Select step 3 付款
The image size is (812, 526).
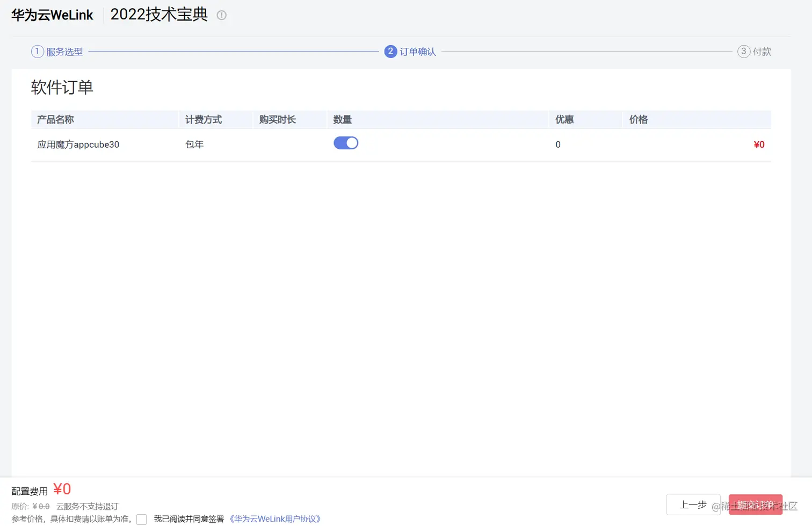(755, 52)
